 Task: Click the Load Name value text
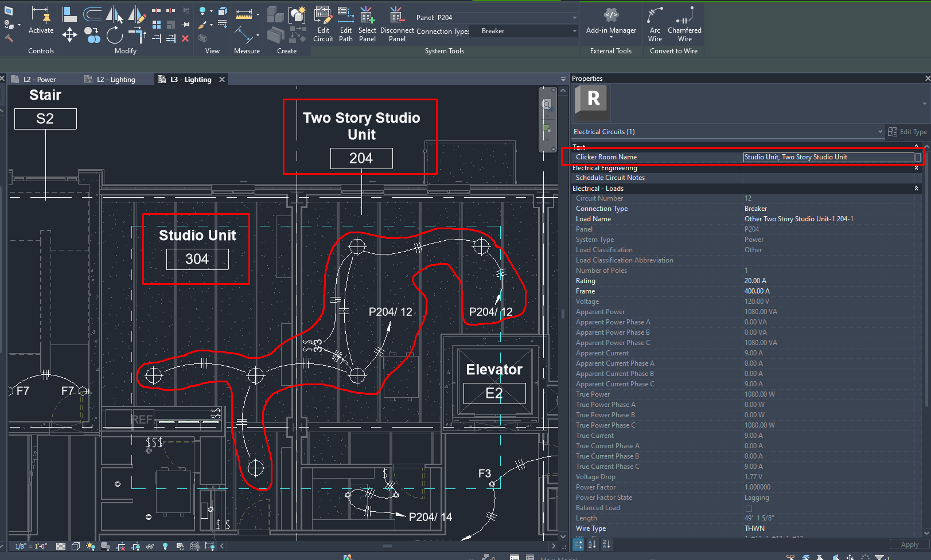798,219
